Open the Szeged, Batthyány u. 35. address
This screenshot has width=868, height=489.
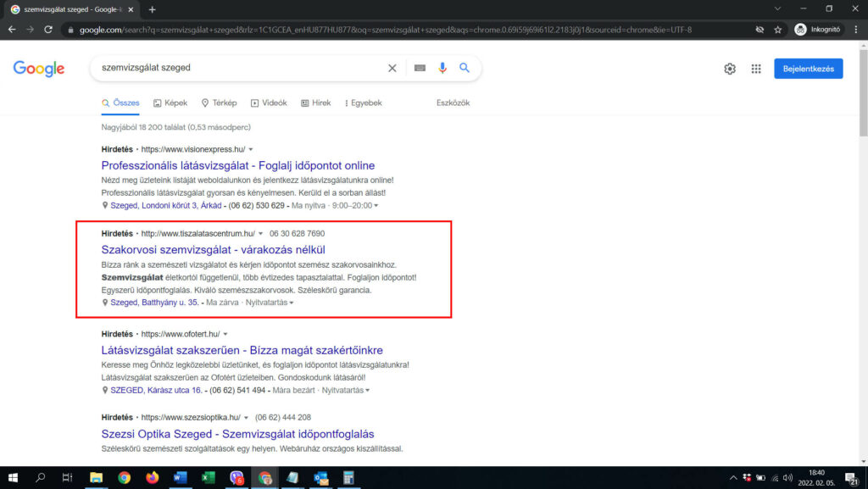pos(154,303)
